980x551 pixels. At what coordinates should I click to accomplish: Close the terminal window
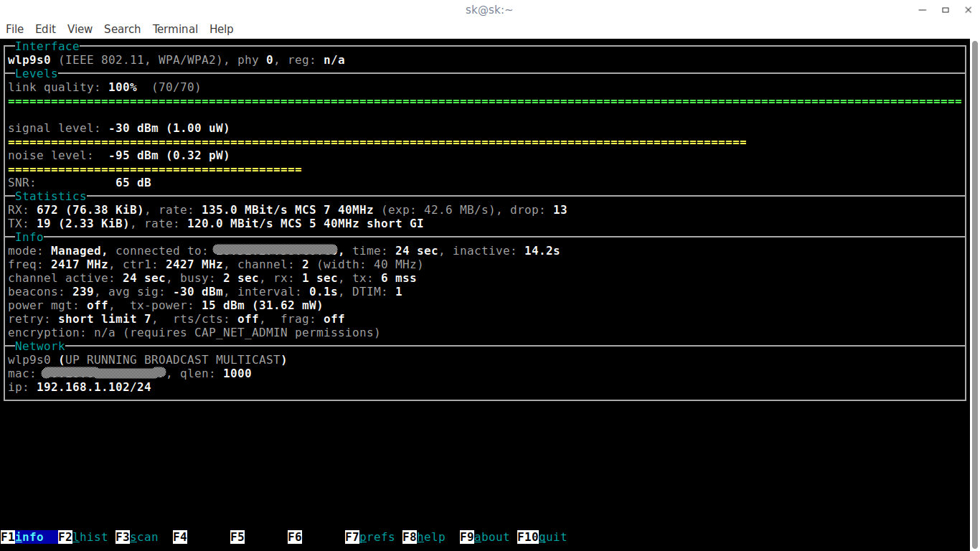coord(966,9)
